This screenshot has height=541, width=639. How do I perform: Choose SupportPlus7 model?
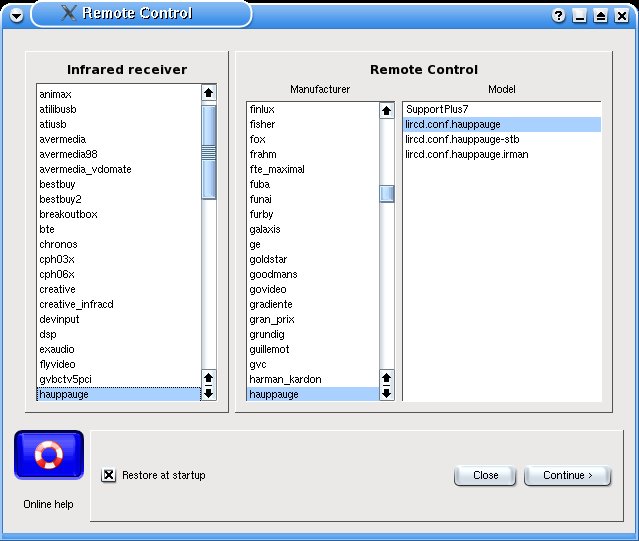502,109
